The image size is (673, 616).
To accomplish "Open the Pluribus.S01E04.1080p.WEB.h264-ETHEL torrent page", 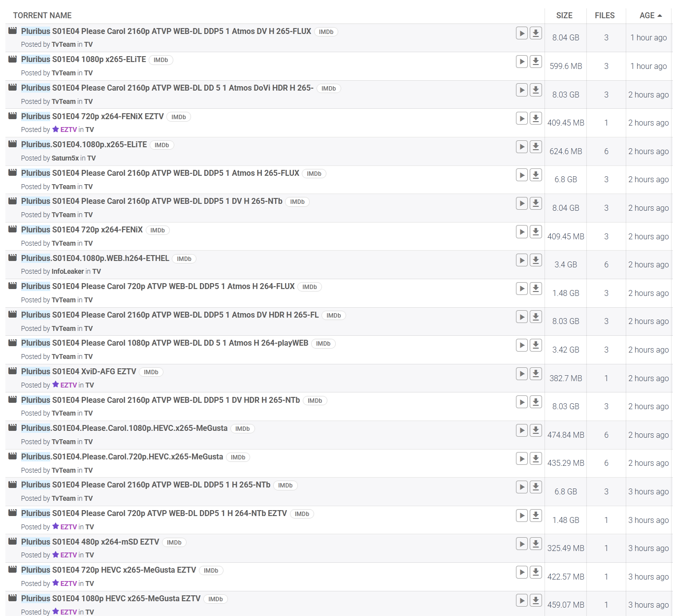I will 95,259.
